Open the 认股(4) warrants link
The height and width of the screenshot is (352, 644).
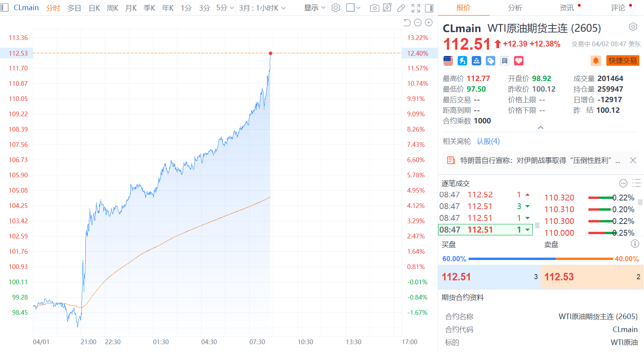coord(488,141)
